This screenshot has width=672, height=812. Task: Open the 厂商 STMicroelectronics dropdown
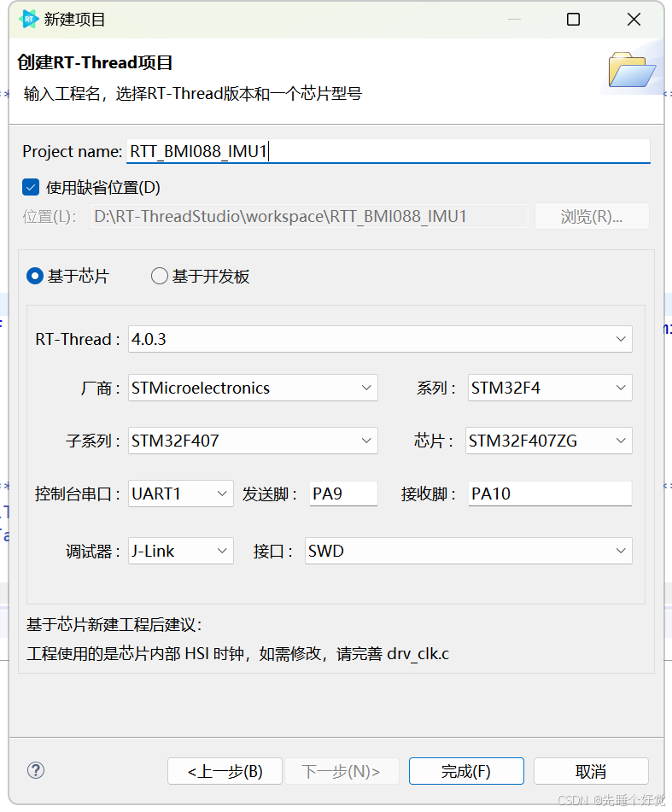[x=253, y=388]
